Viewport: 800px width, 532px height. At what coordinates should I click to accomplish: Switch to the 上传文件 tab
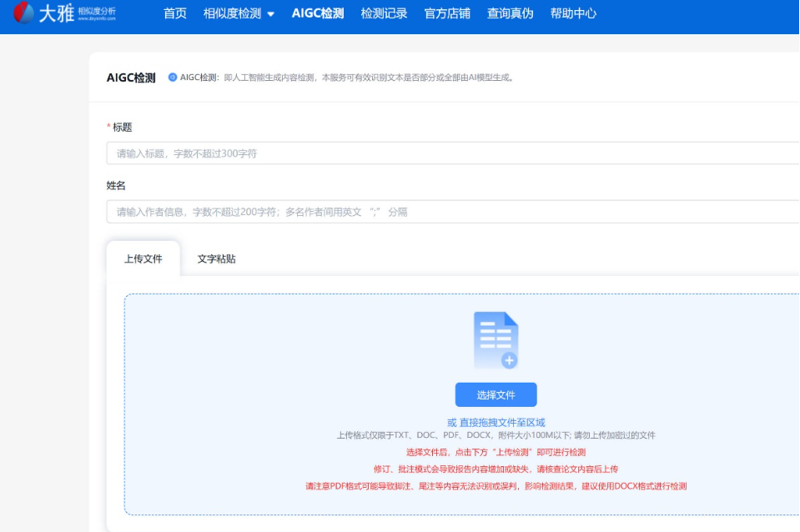click(x=143, y=258)
